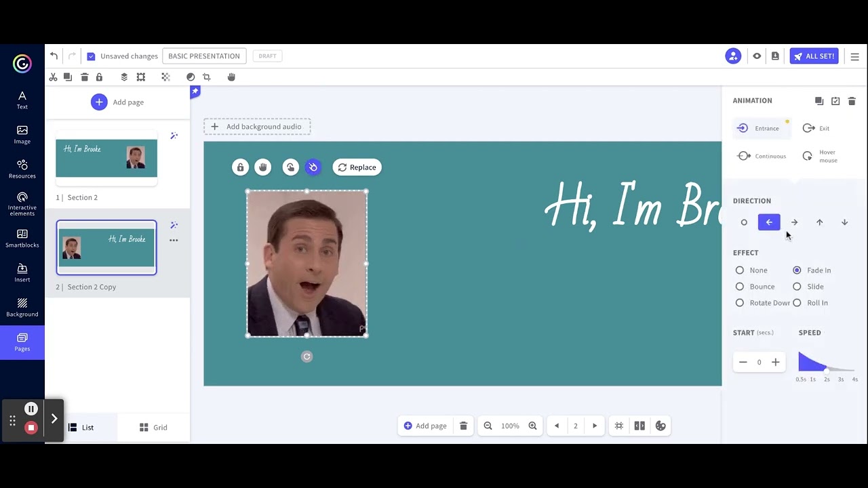Copy the selected element from top toolbar
Viewport: 868px width, 488px height.
coord(68,77)
